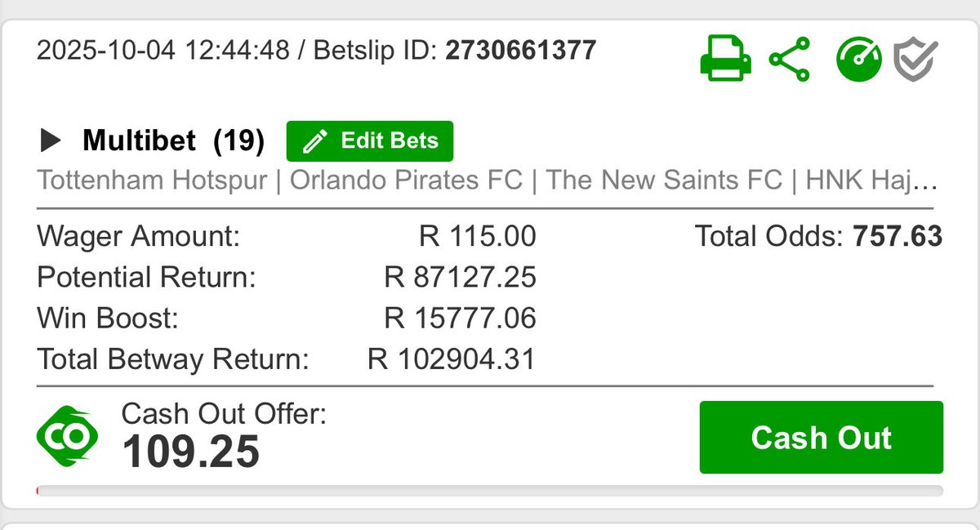Click the grey shield checkmark icon
980x530 pixels.
[915, 60]
